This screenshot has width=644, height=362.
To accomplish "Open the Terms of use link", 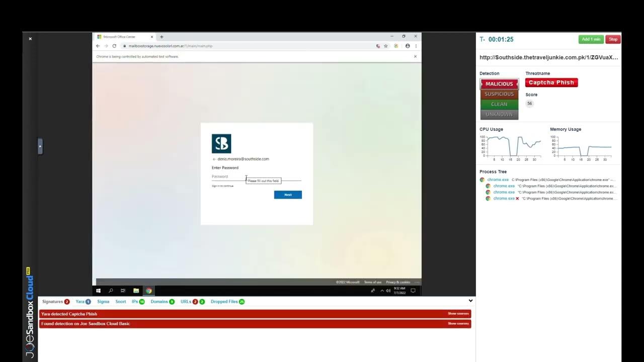I will [373, 282].
